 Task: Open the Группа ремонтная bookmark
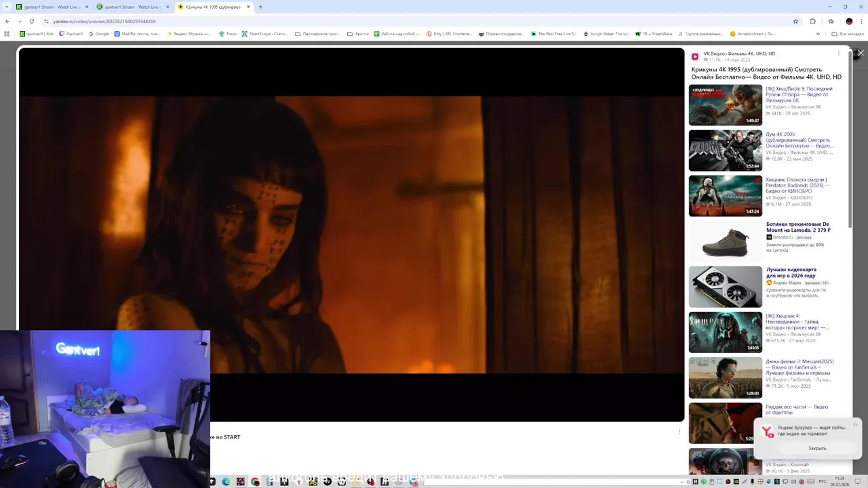click(701, 33)
